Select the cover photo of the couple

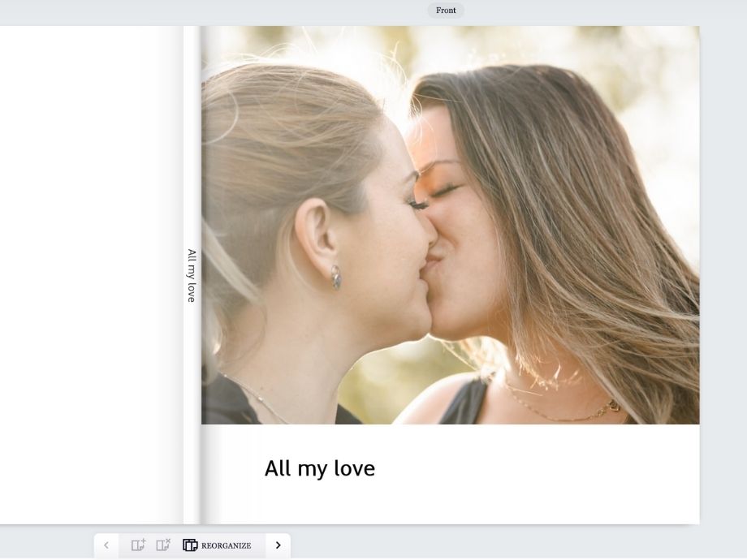click(450, 225)
